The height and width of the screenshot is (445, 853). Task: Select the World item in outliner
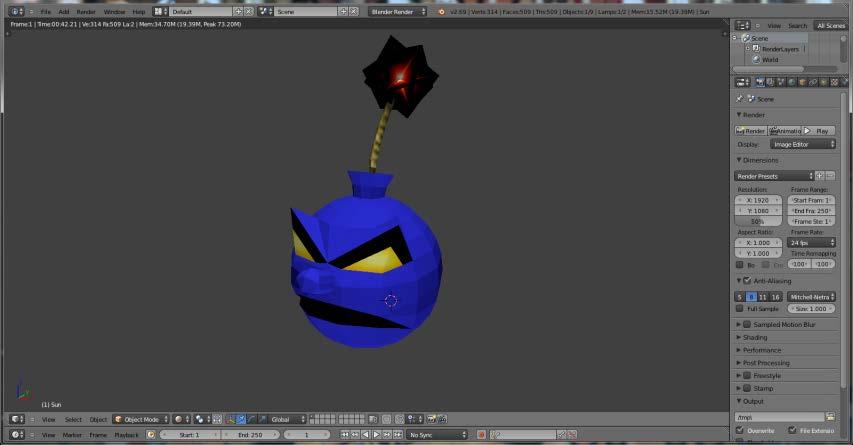770,60
